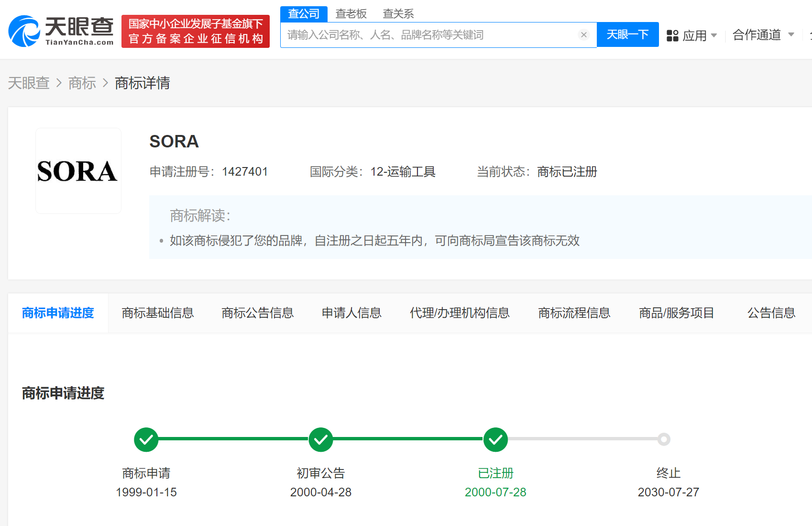Click the TianYanCha logo
The height and width of the screenshot is (526, 812).
point(61,31)
